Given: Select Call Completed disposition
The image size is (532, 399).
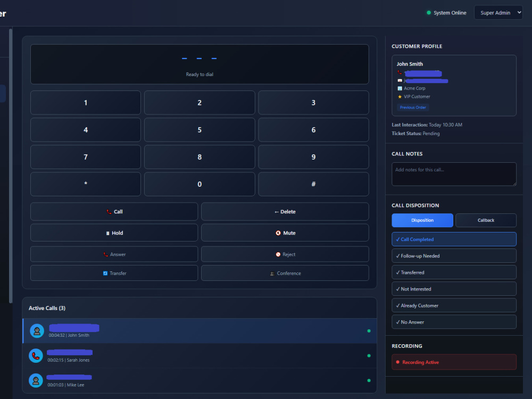Looking at the screenshot, I should [454, 239].
